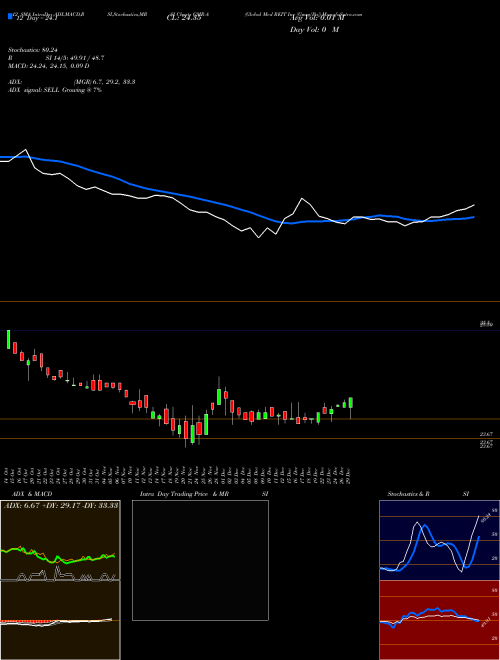Open the blue Stochastics chart panel
The height and width of the screenshot is (660, 500).
(x=439, y=540)
